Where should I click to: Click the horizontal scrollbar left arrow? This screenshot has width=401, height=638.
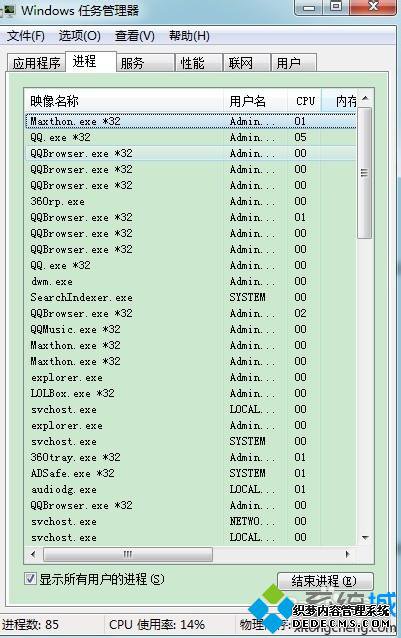[x=33, y=554]
